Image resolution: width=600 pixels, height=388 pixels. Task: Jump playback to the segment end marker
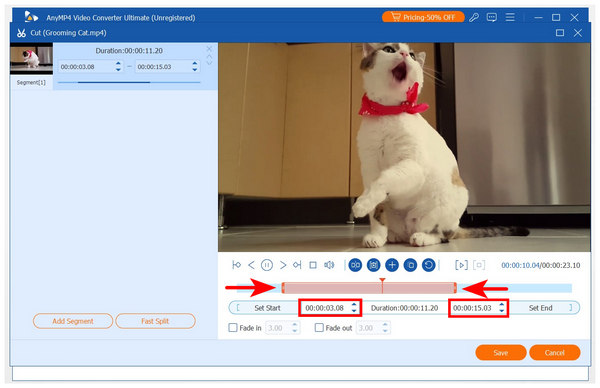(x=297, y=265)
